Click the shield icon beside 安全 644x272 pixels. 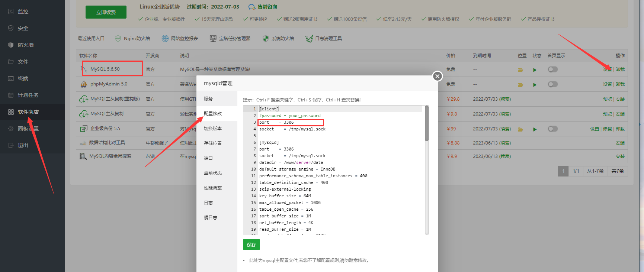(x=11, y=28)
